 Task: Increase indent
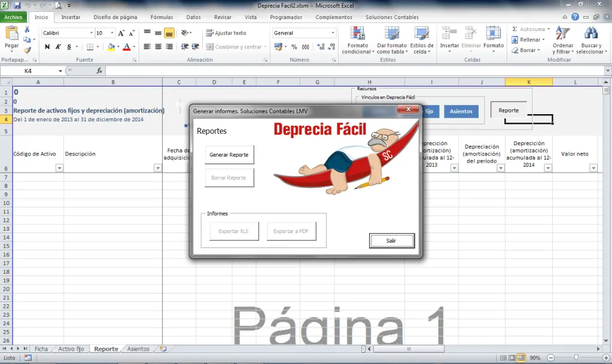[x=196, y=47]
